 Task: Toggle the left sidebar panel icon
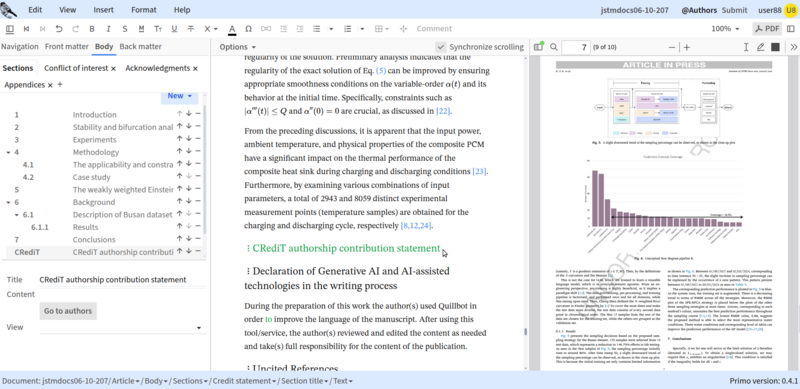[x=10, y=29]
